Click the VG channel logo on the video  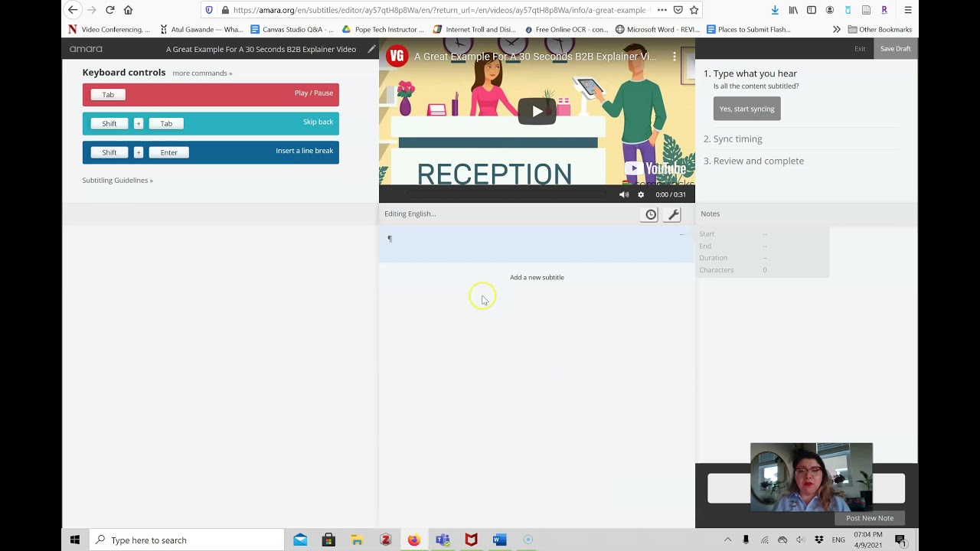397,57
